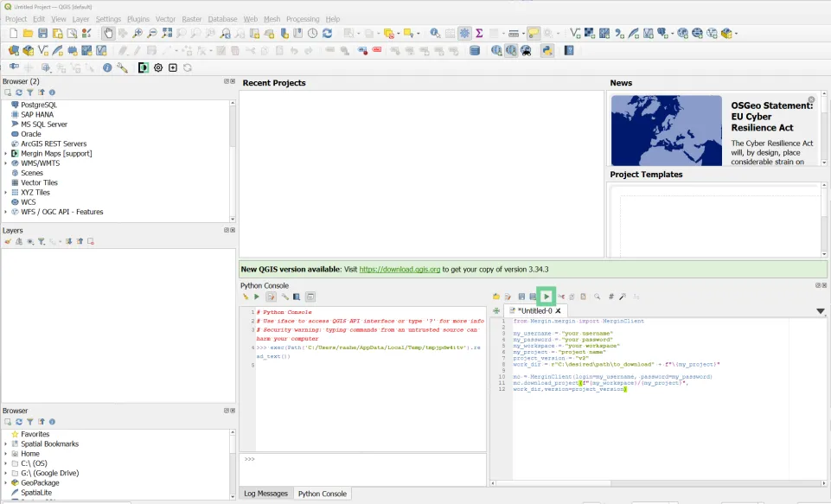Switch to the Log Messages tab
This screenshot has width=831, height=504.
coord(265,494)
